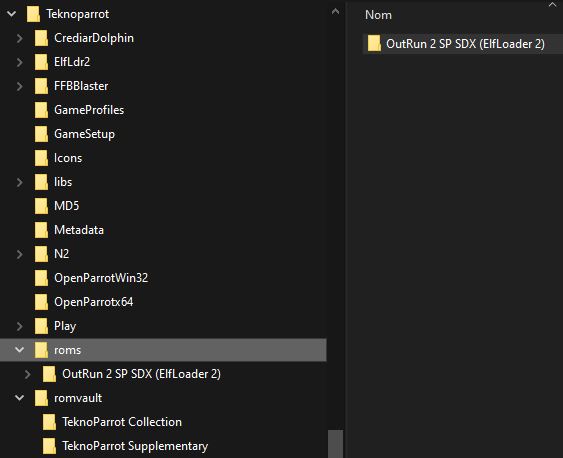Click the OpenParrotWin32 folder icon
563x458 pixels.
[41, 278]
